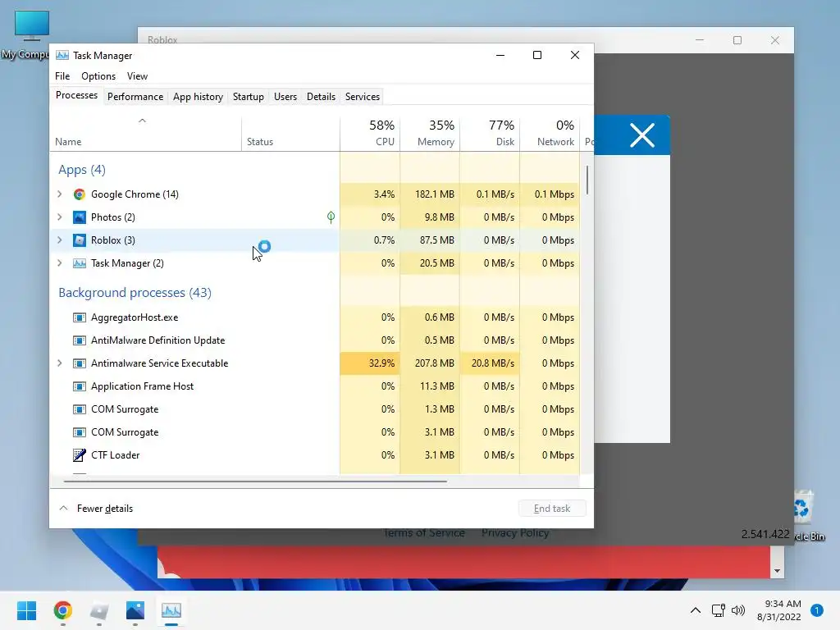Screen dimensions: 840x630
Task: Collapse view using Fewer details
Action: coord(96,509)
